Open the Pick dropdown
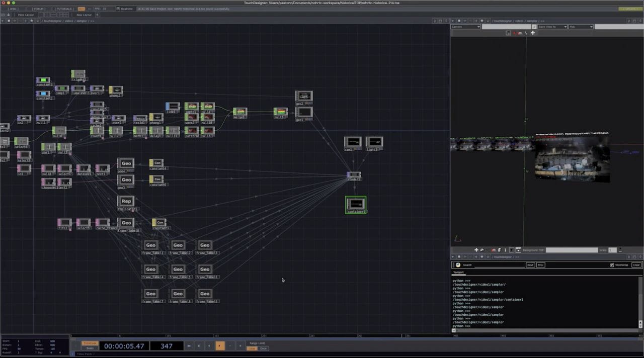Viewport: 644px width, 358px height. pyautogui.click(x=581, y=27)
